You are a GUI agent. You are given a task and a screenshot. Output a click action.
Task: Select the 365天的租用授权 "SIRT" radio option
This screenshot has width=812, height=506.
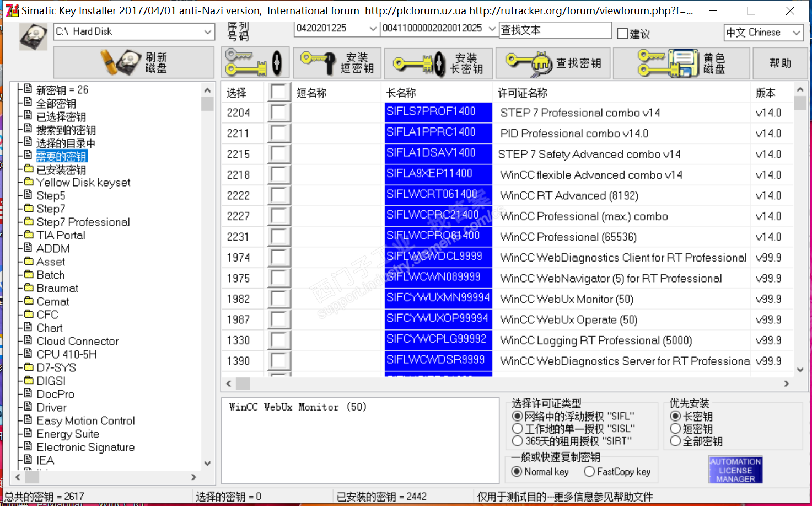(517, 441)
